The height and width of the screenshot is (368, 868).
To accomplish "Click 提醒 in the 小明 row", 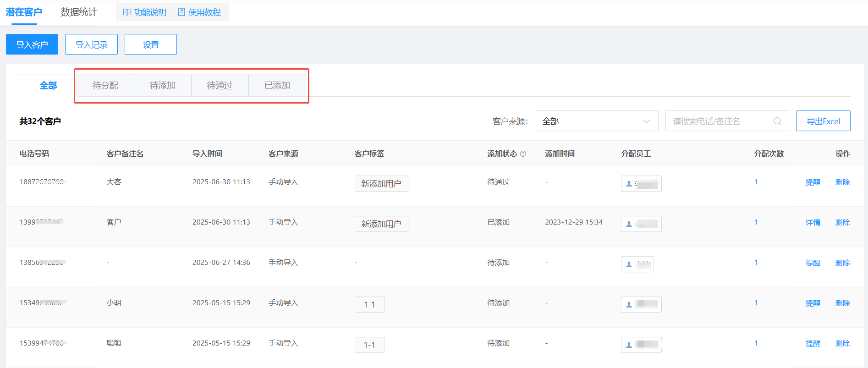I will click(x=813, y=303).
